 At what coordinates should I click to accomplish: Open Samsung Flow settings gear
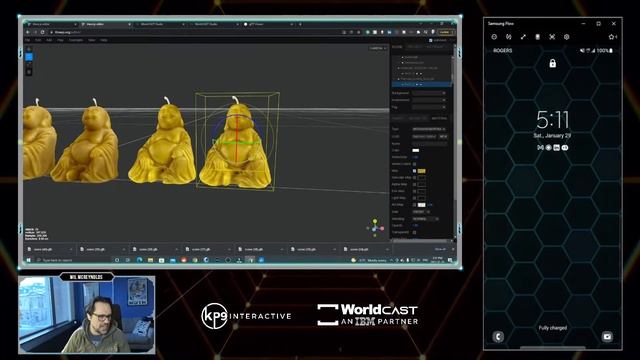(x=567, y=37)
